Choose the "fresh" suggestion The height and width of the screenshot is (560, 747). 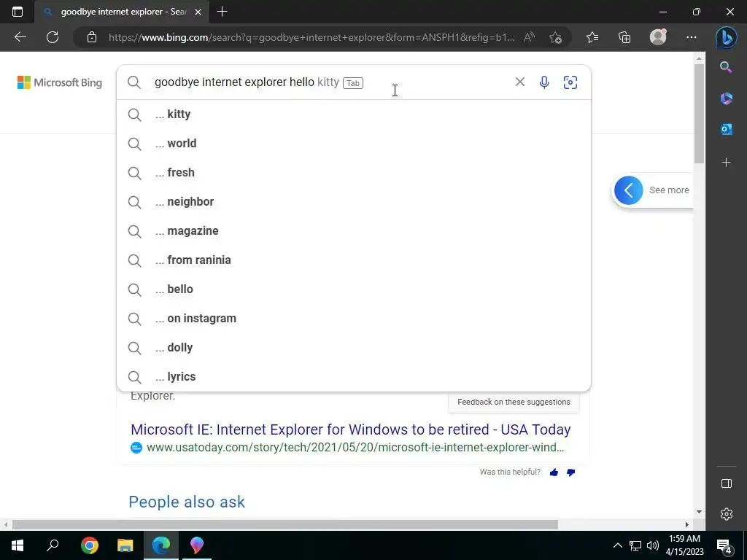[x=354, y=172]
